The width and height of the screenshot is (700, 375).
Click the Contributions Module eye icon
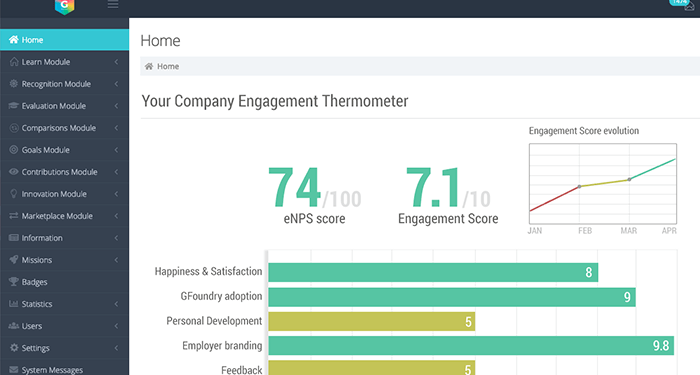14,171
